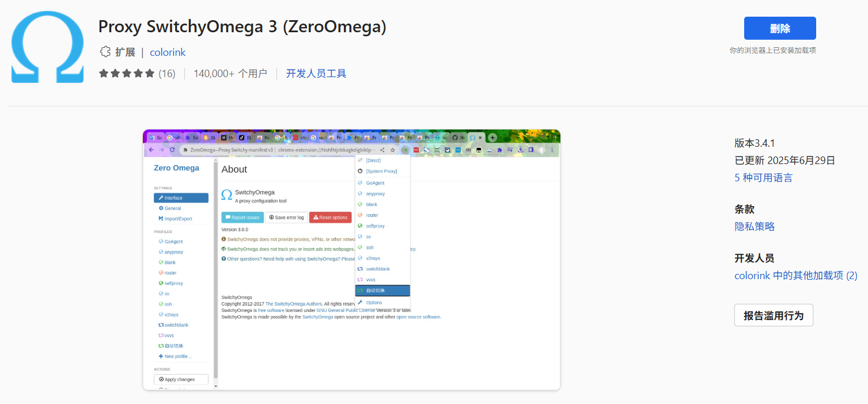Open the 隐私策略 link
The height and width of the screenshot is (404, 868).
pyautogui.click(x=755, y=227)
